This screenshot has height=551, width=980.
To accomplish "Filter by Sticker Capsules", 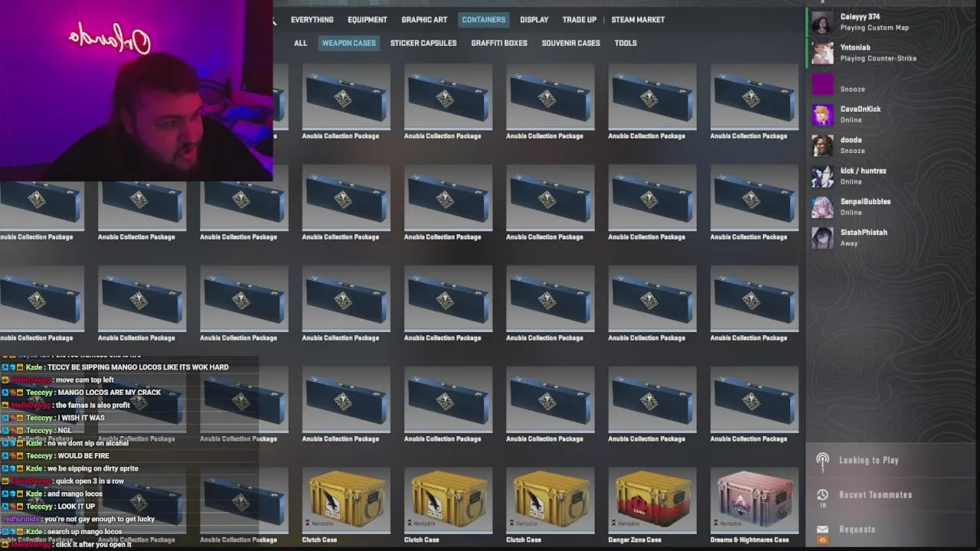I will tap(423, 44).
